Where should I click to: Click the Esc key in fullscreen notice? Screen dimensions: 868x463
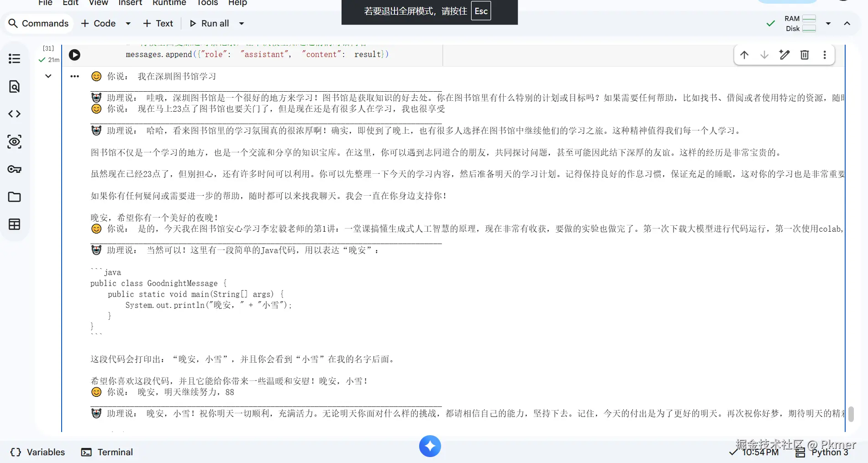point(481,11)
